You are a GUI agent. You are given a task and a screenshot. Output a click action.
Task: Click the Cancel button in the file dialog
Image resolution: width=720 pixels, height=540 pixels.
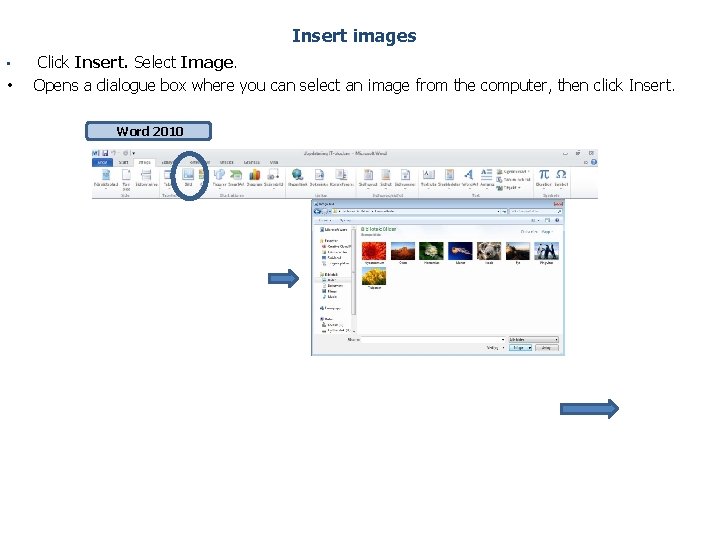click(547, 348)
